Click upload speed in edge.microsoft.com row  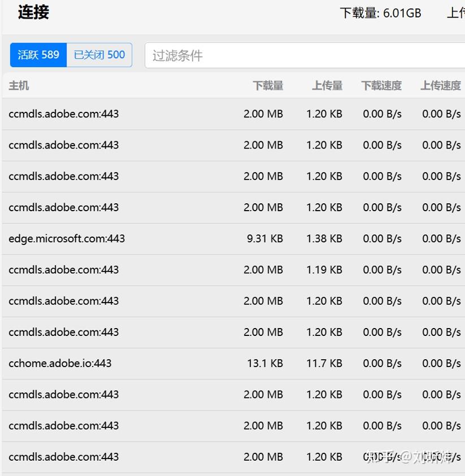(441, 239)
